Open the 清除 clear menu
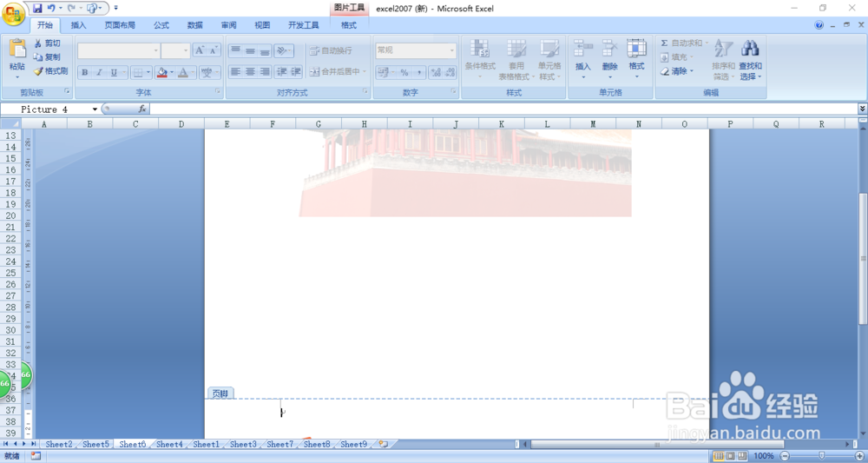This screenshot has height=463, width=868. 676,71
